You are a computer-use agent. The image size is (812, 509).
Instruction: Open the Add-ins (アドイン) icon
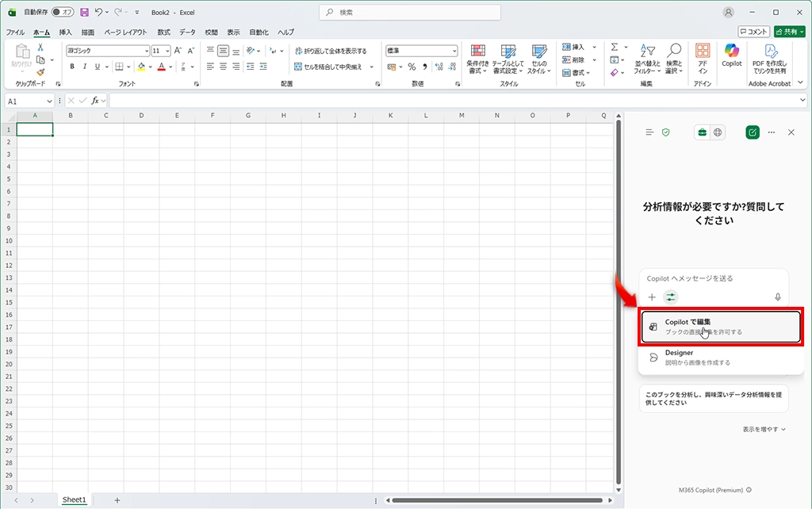pyautogui.click(x=702, y=57)
